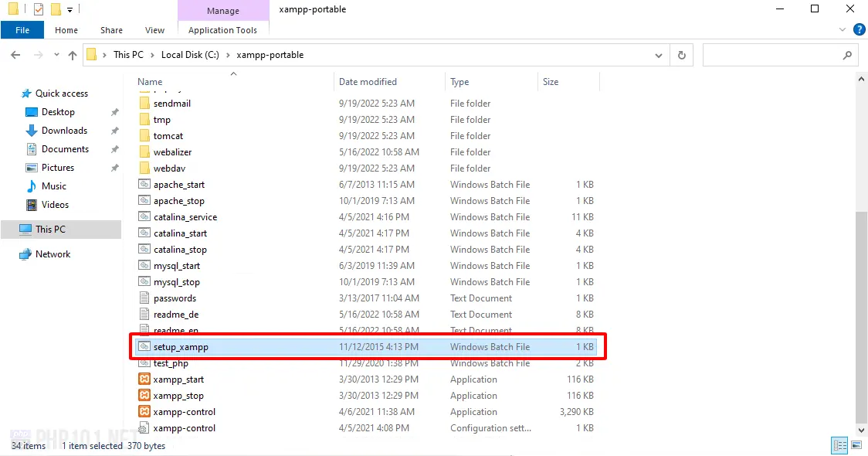
Task: Open the recent locations dropdown
Action: coord(56,55)
